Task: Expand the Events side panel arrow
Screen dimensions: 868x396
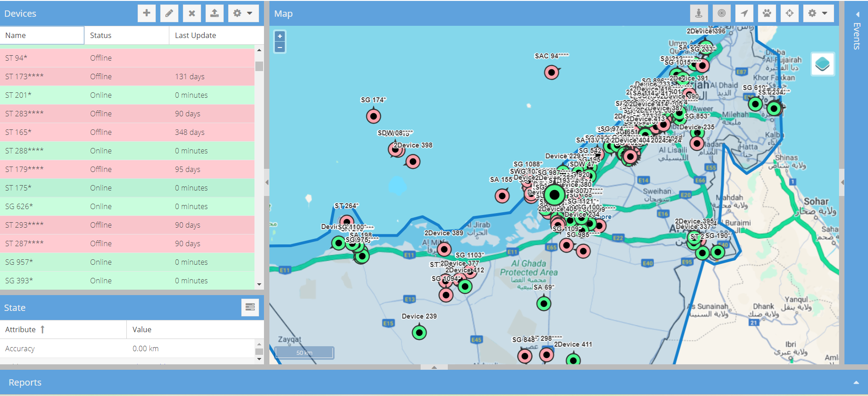Action: point(857,14)
